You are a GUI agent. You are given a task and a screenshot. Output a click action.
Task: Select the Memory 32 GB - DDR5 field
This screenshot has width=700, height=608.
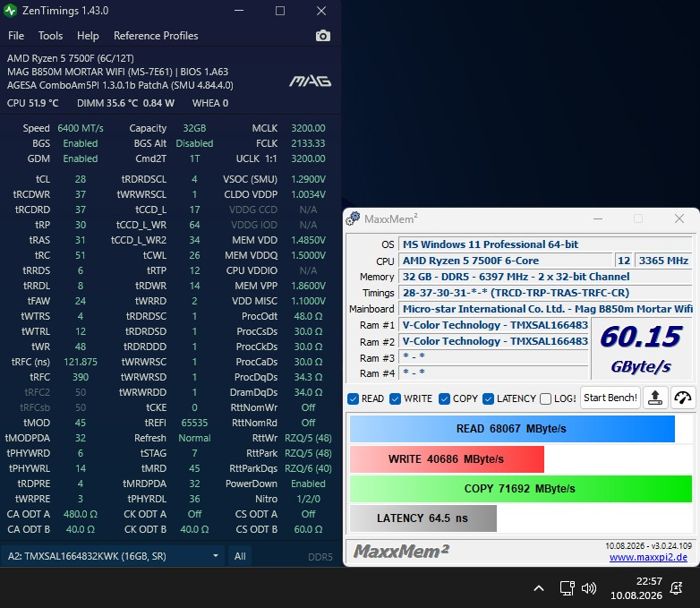tap(545, 277)
